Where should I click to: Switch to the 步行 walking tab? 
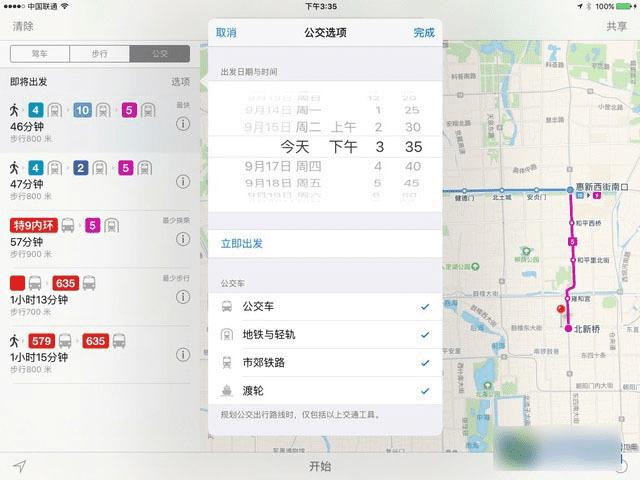click(100, 53)
